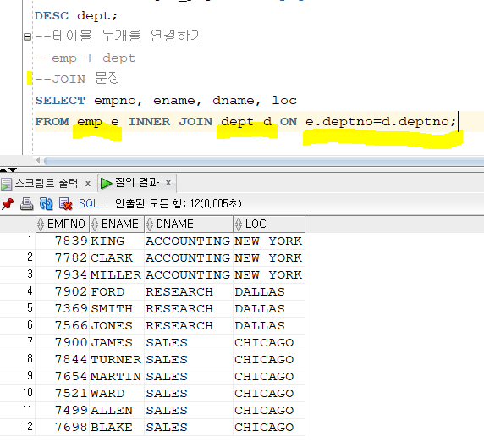Image resolution: width=484 pixels, height=448 pixels.
Task: Select the WARD ename cell
Action: click(117, 394)
